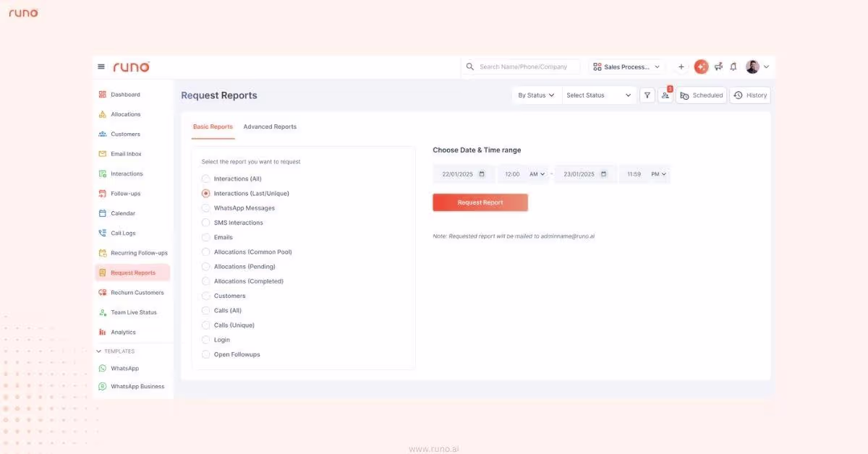Open the History panel

(750, 95)
